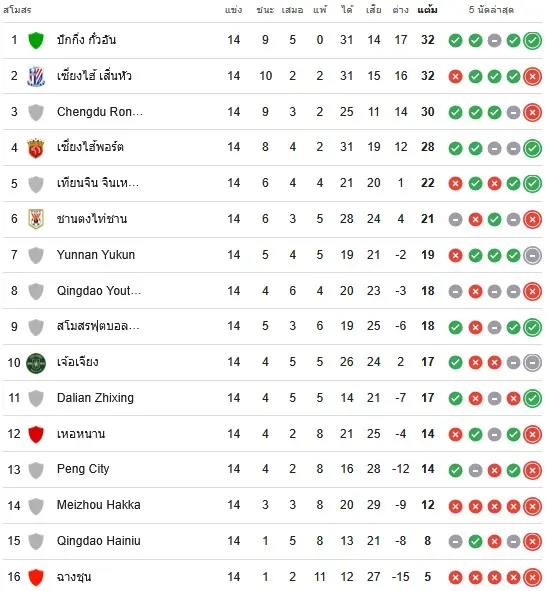Click the Shanghai Port red crest in row 4
The height and width of the screenshot is (591, 550).
pyautogui.click(x=36, y=148)
